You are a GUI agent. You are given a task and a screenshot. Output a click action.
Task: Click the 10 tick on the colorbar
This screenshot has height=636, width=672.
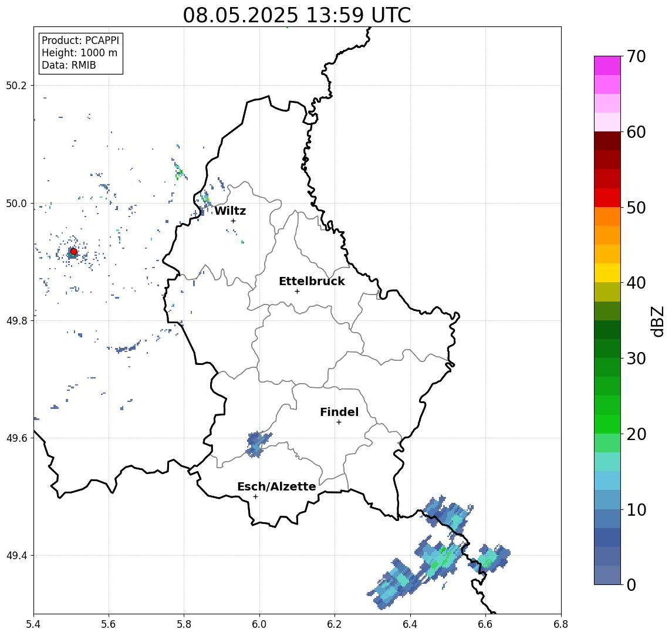[x=636, y=509]
